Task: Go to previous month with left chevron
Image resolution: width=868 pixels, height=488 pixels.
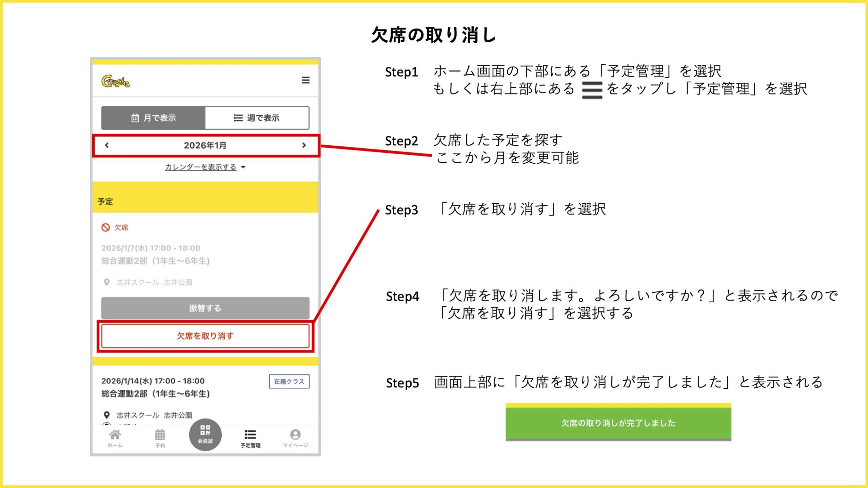Action: 107,145
